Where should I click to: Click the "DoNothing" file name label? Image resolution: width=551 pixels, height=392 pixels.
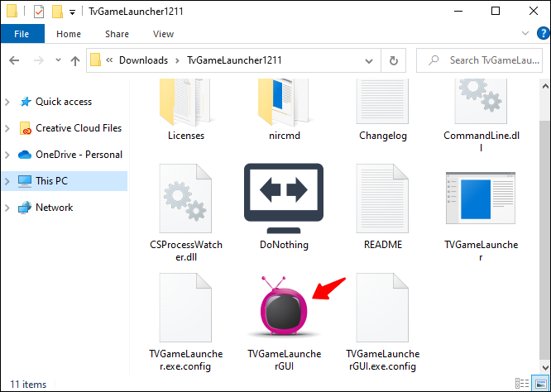(284, 245)
